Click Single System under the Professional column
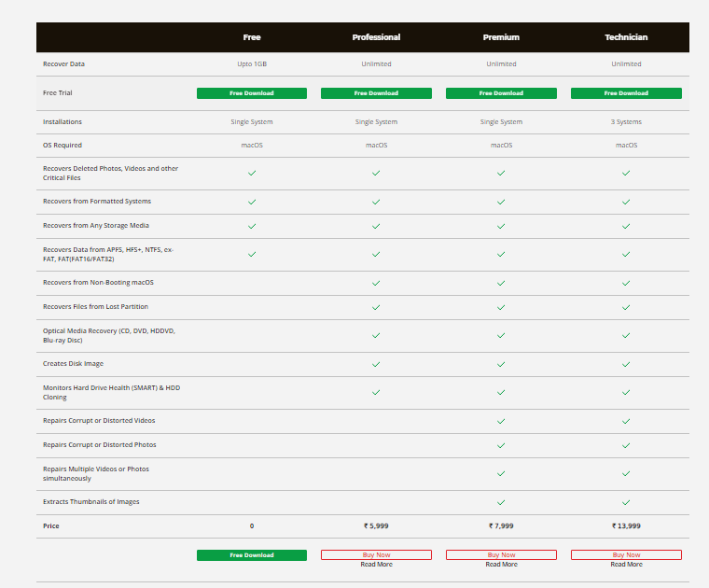Screen dimensions: 709x588 click(376, 122)
